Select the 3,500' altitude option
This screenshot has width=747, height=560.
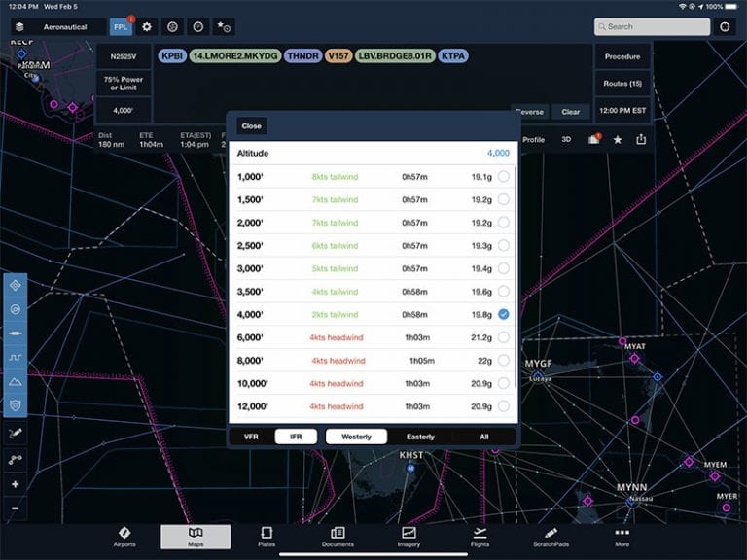pyautogui.click(x=373, y=292)
